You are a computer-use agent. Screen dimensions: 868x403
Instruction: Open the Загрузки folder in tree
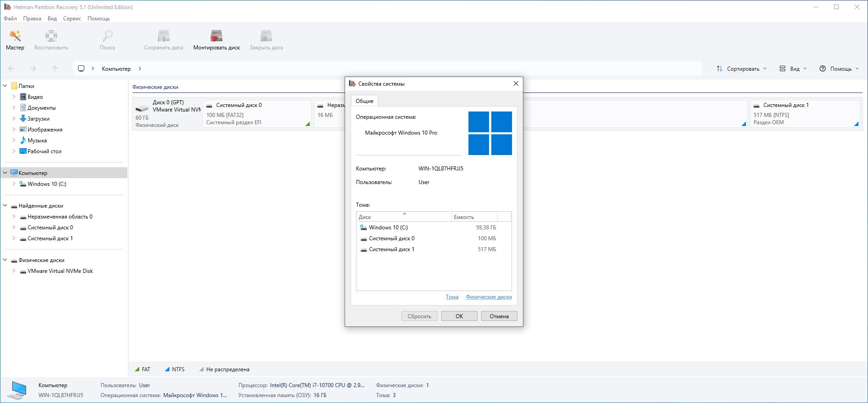[38, 119]
